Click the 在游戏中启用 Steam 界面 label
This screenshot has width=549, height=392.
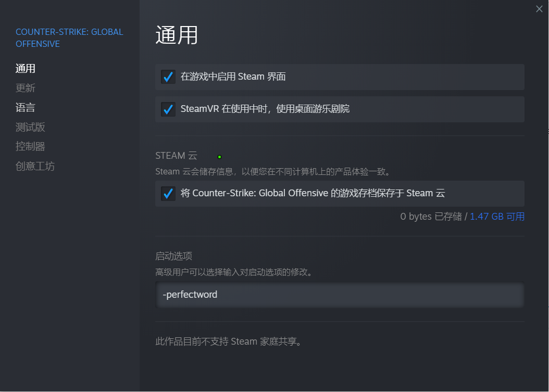pyautogui.click(x=233, y=77)
